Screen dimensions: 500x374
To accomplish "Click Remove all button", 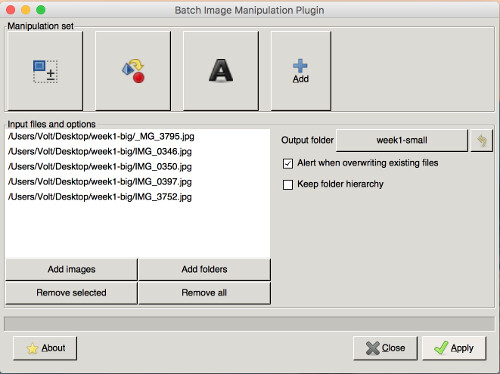I will click(x=204, y=293).
